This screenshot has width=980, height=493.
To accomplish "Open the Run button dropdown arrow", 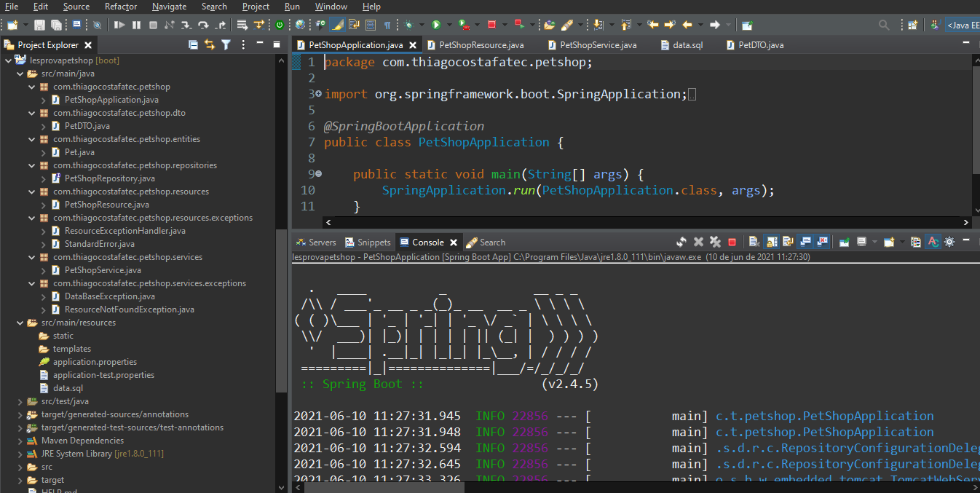I will click(x=448, y=25).
